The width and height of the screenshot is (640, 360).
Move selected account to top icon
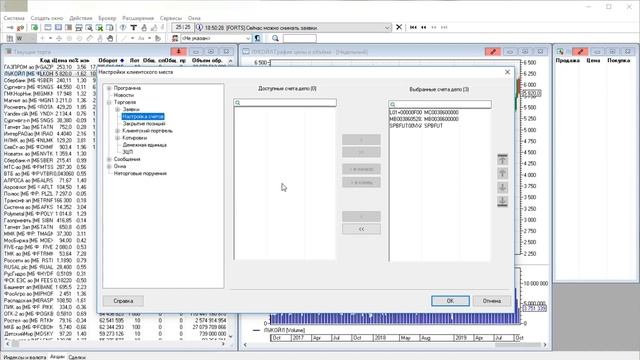tap(502, 159)
